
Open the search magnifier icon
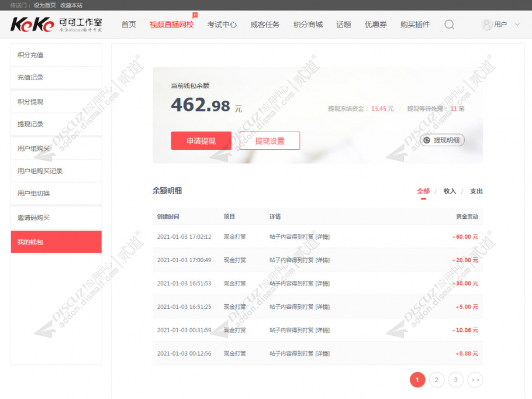coord(449,25)
